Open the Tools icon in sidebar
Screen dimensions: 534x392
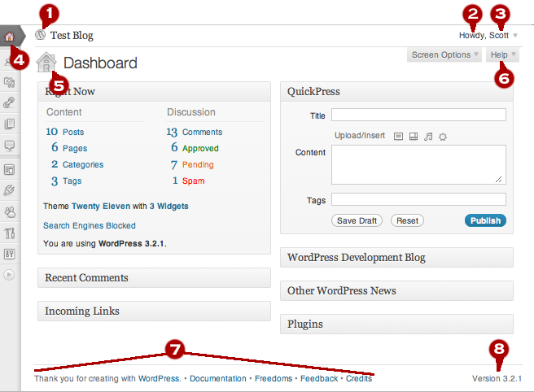point(10,233)
